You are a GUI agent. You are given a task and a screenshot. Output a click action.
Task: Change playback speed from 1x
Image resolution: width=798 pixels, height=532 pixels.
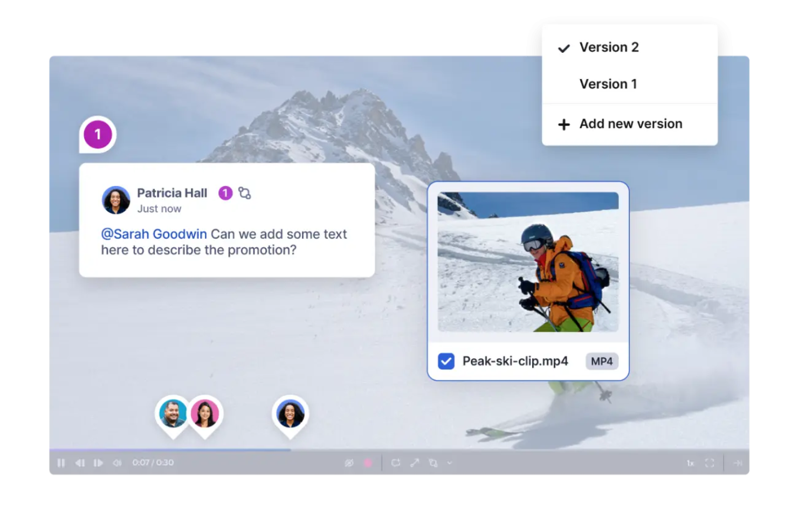pos(691,462)
